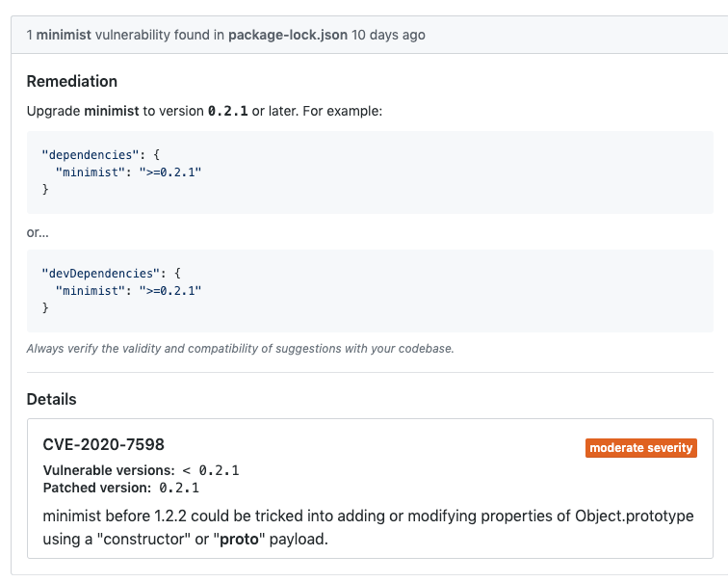Click the bold 0.2.1 version in the upgrade instruction
This screenshot has height=582, width=728.
(227, 111)
